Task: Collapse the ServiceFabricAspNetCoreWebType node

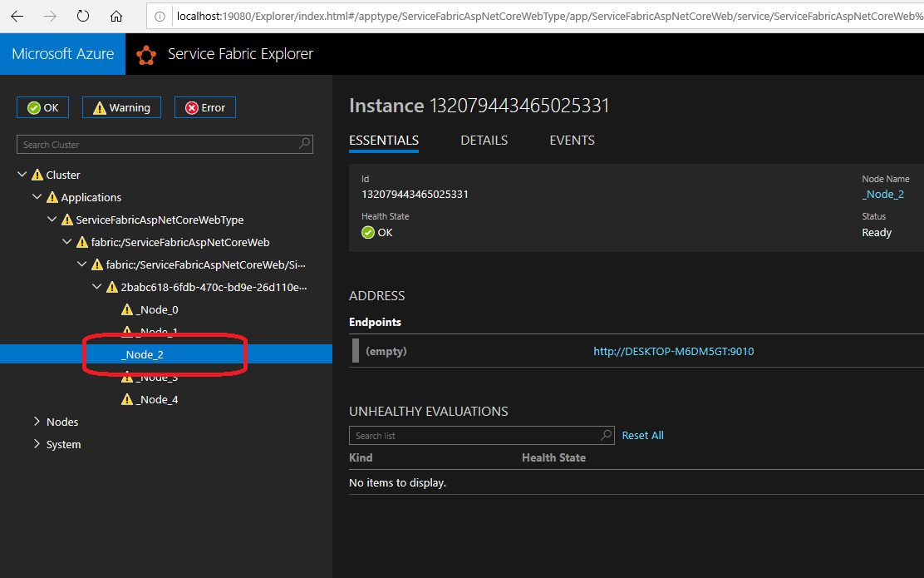Action: pos(52,220)
